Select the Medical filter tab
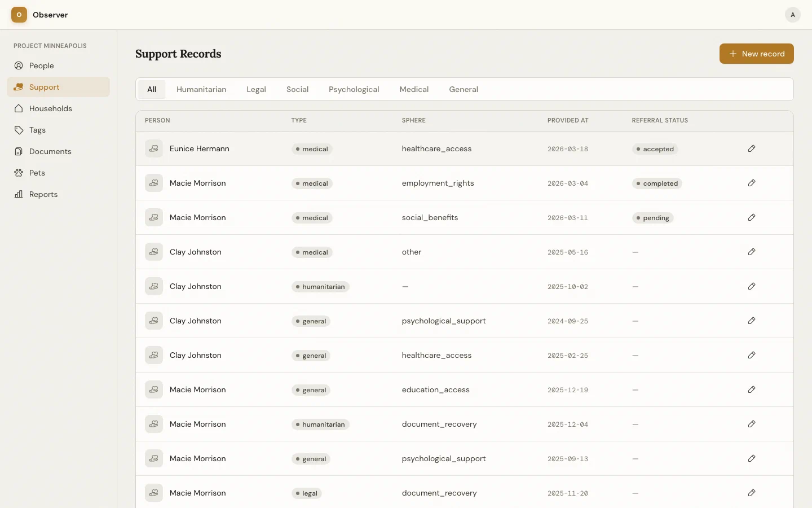812x508 pixels. 414,89
